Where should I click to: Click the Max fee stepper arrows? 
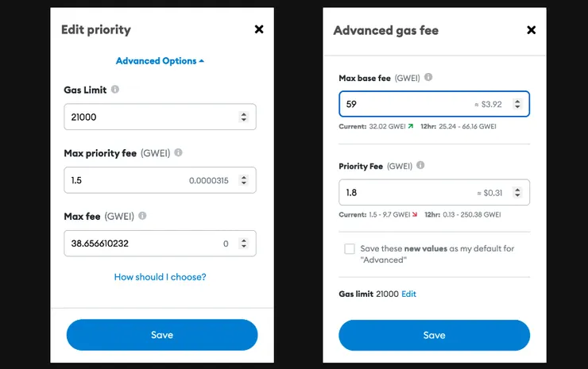tap(243, 244)
